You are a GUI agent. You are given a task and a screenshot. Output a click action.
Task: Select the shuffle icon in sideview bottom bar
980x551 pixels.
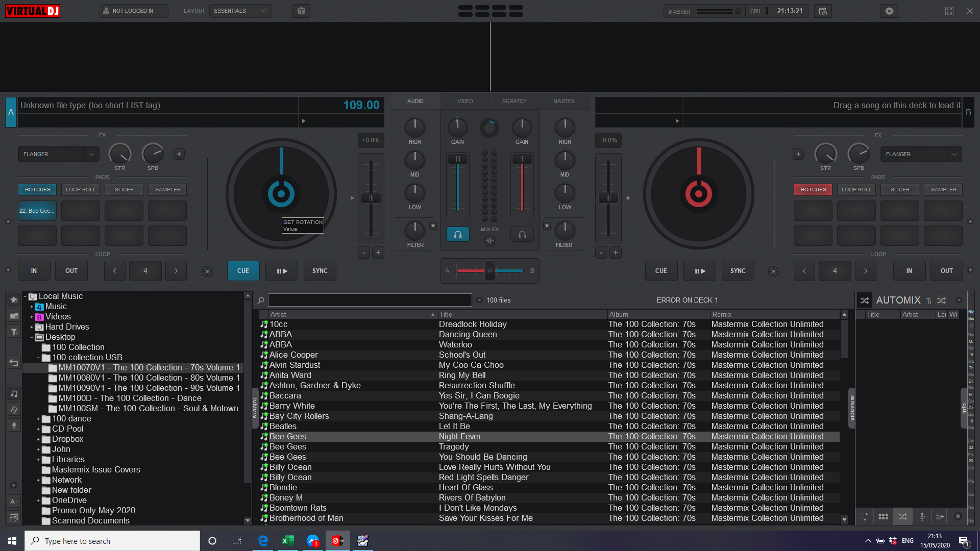click(x=902, y=516)
